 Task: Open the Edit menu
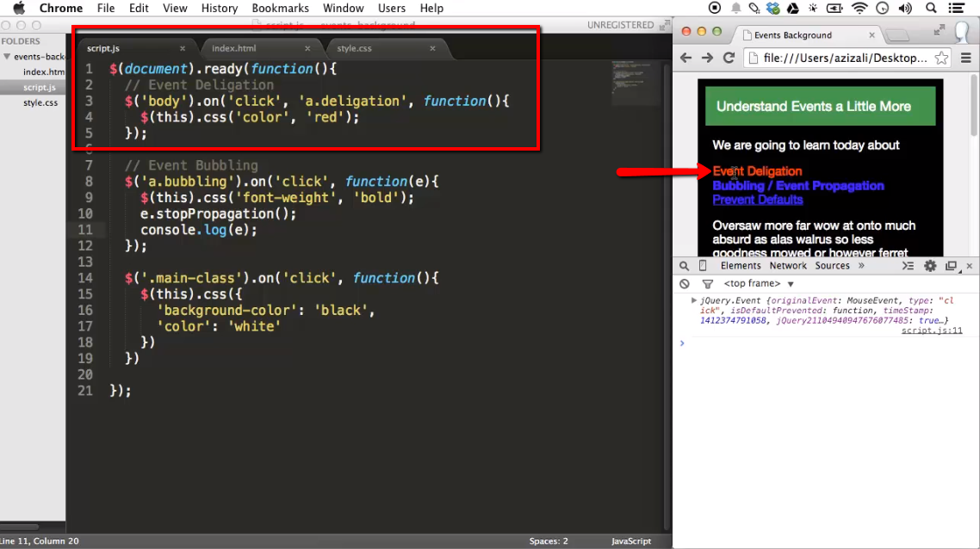139,8
